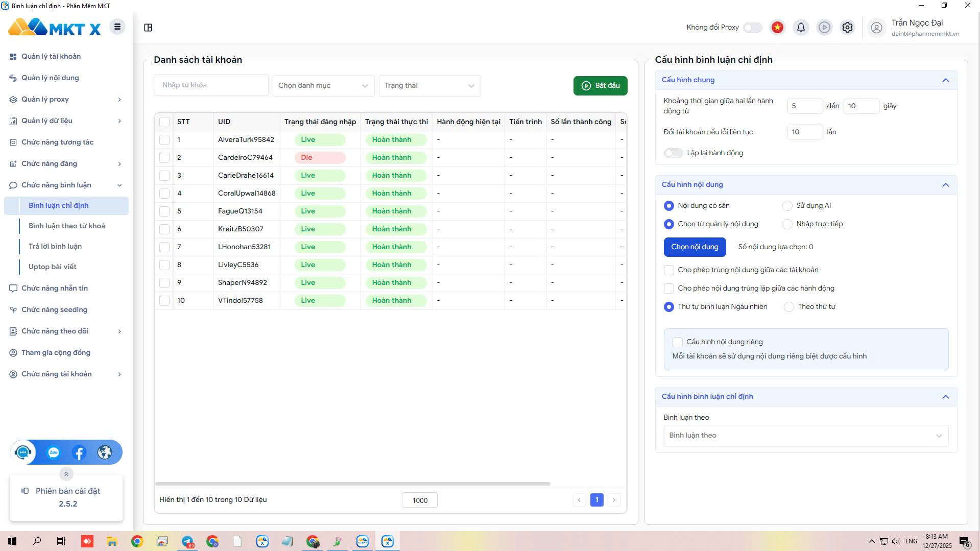Click the customer support headset icon
This screenshot has width=980, height=551.
click(x=23, y=452)
